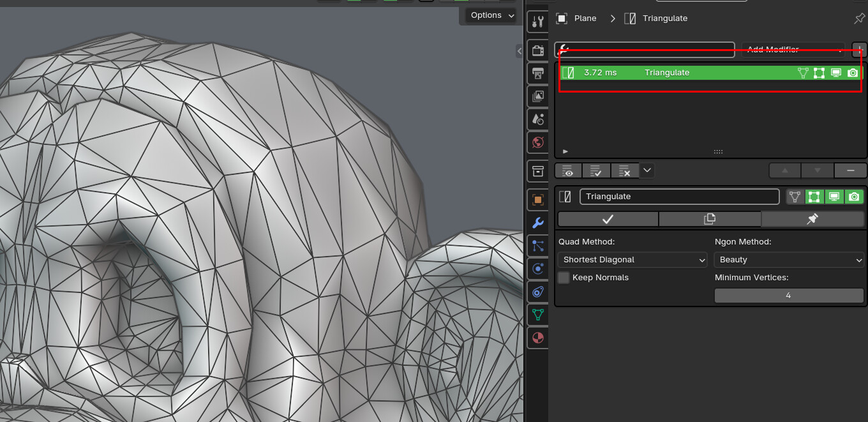Click the list resize grip dots
The width and height of the screenshot is (868, 422).
[x=718, y=152]
